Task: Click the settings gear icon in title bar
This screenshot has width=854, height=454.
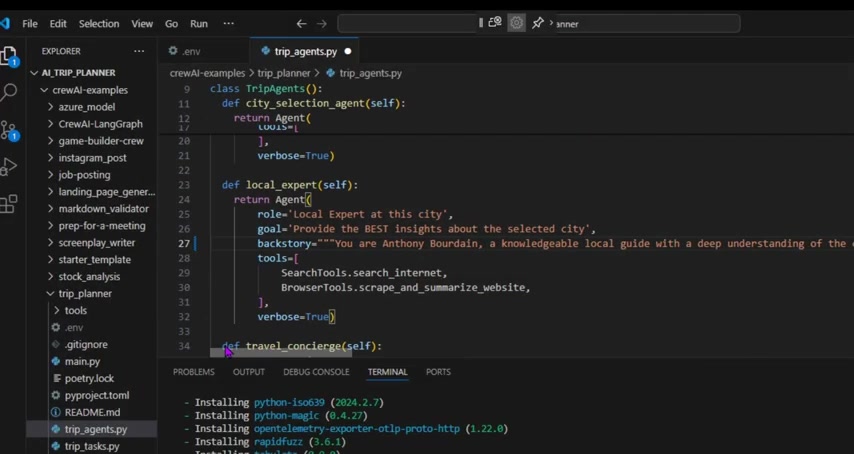Action: 516,23
